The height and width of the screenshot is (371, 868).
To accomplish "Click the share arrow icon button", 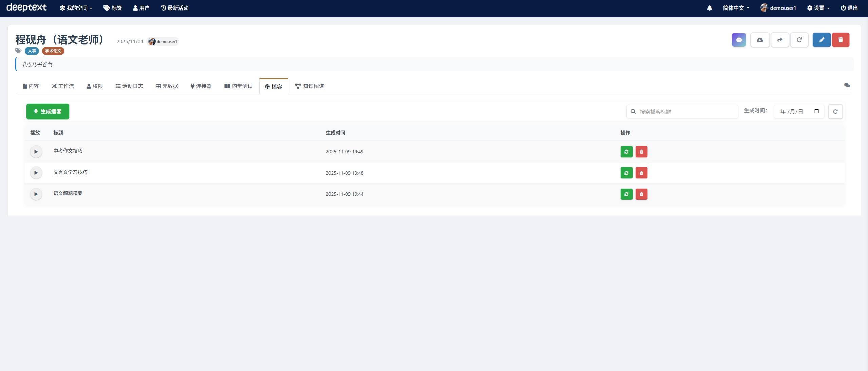I will (780, 40).
